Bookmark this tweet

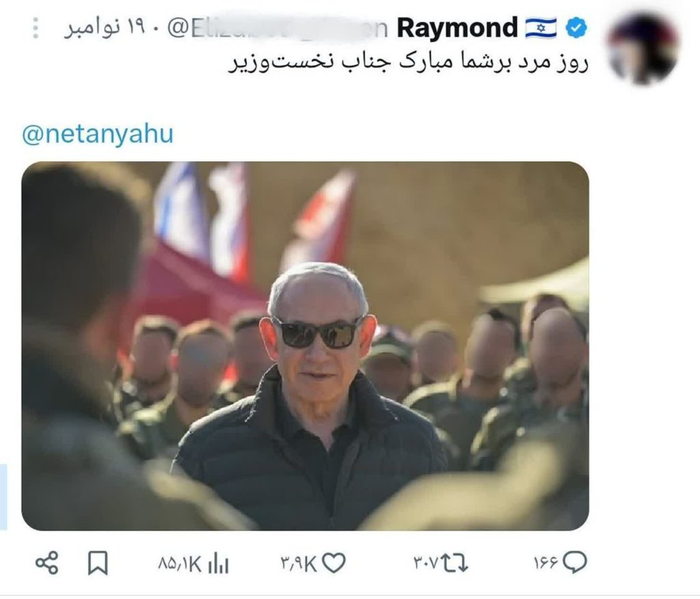tap(98, 563)
